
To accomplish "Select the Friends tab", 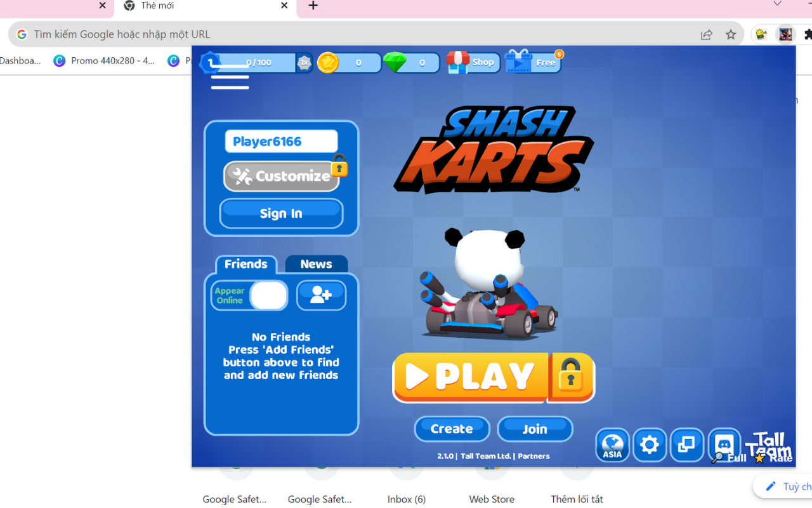I will pos(246,264).
